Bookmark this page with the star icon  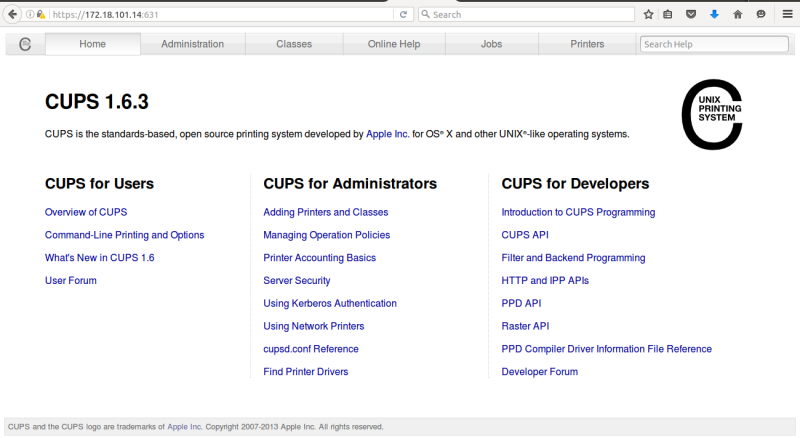tap(648, 14)
